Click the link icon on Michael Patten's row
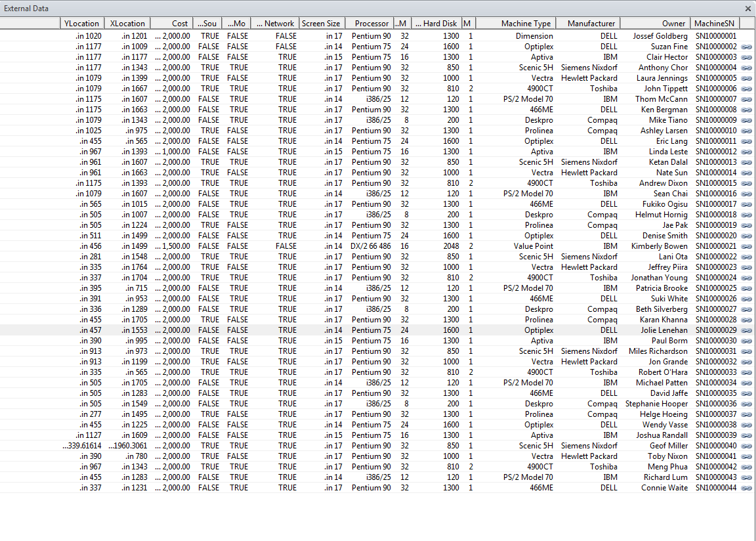 pyautogui.click(x=747, y=383)
